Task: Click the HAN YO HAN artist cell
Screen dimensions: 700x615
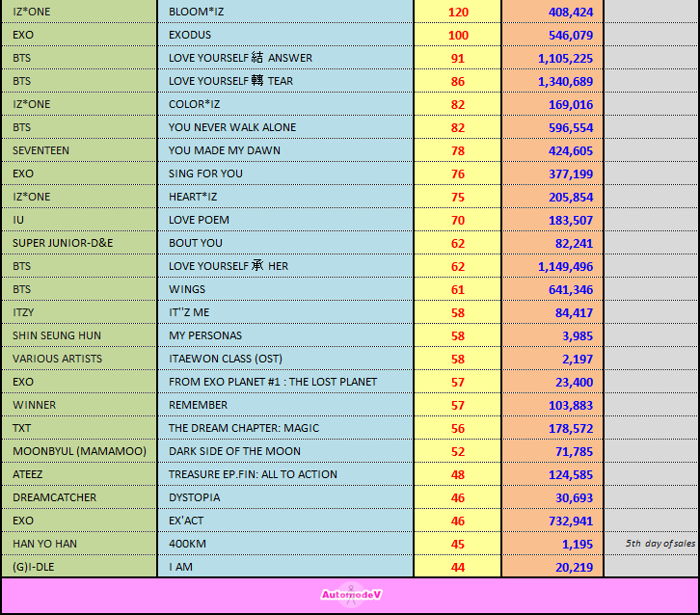Action: click(x=79, y=544)
